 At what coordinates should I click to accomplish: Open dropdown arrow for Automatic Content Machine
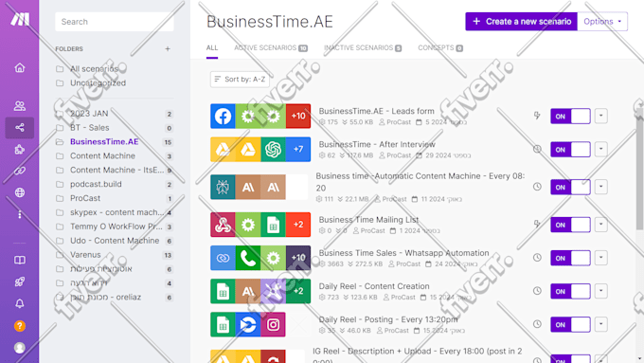(600, 187)
